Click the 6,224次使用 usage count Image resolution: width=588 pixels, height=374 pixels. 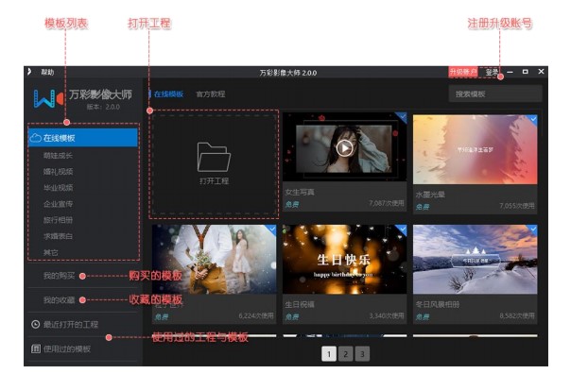coord(256,315)
